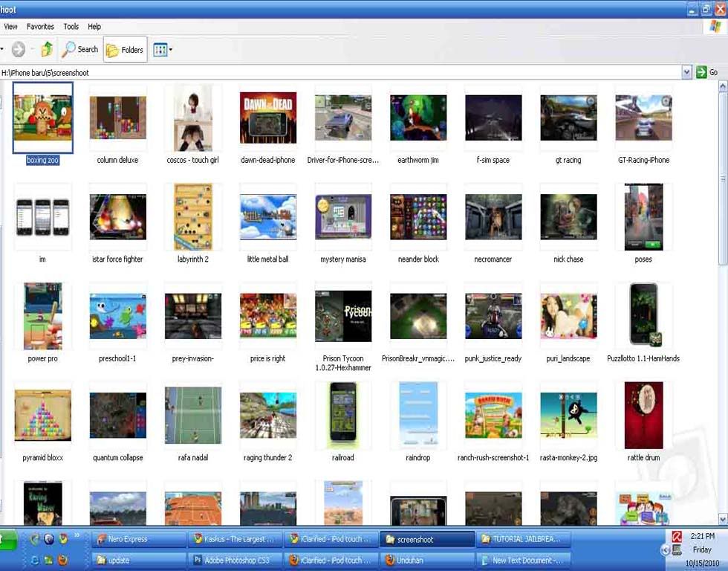
Task: Select the "column deluxe" image file
Action: pos(117,124)
